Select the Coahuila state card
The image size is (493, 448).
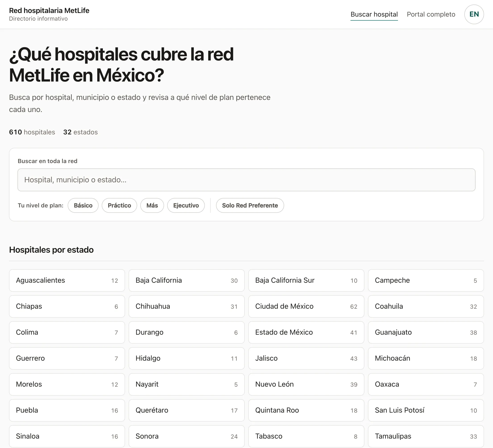[x=426, y=306]
